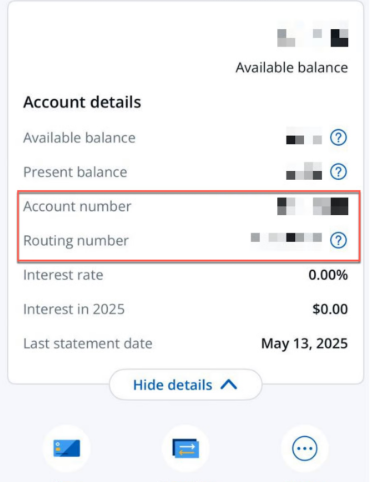Click the Interest rate label
This screenshot has height=482, width=376.
coord(63,275)
